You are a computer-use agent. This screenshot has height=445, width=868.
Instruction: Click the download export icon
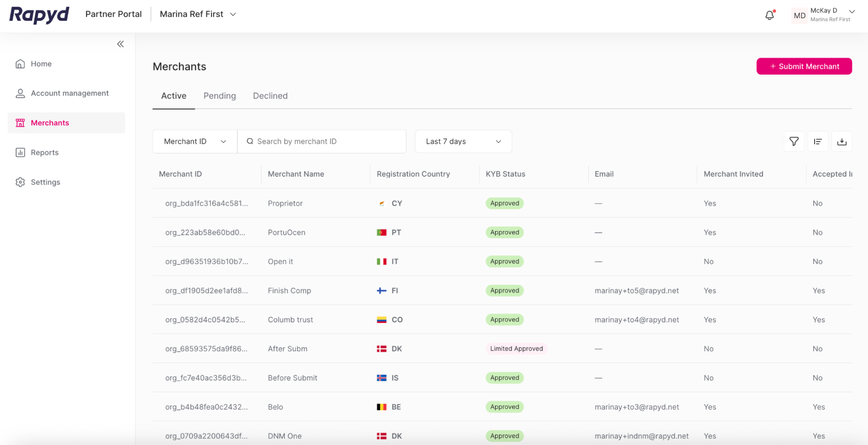(842, 141)
